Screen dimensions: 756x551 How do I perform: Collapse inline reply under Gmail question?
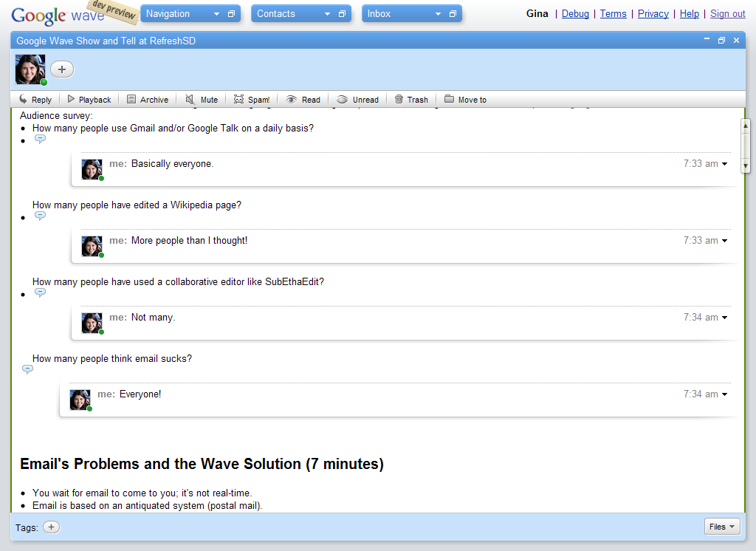click(40, 139)
